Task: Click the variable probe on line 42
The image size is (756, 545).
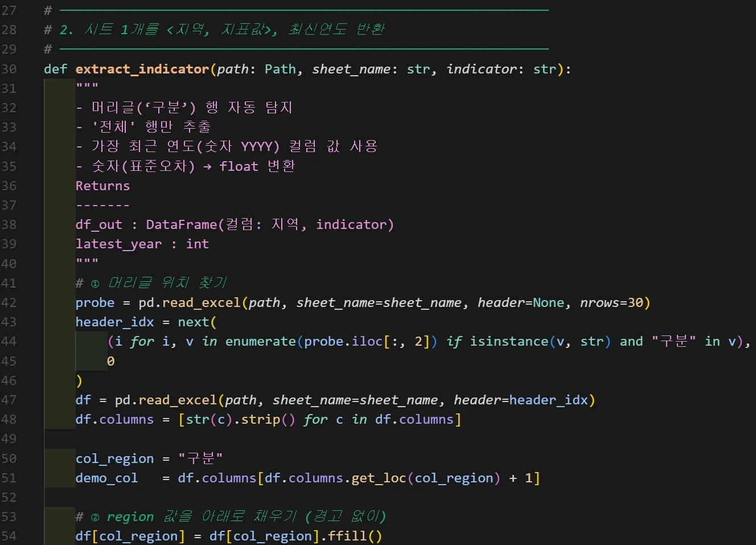Action: pyautogui.click(x=95, y=302)
